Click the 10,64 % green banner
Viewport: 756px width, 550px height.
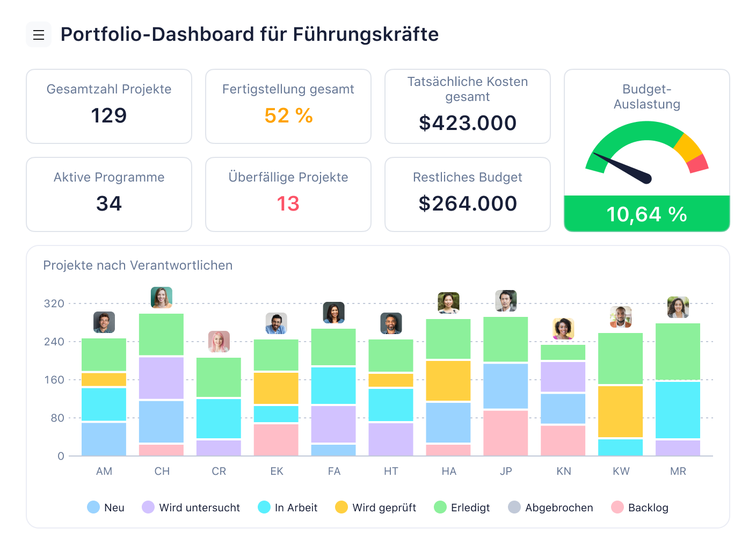647,213
